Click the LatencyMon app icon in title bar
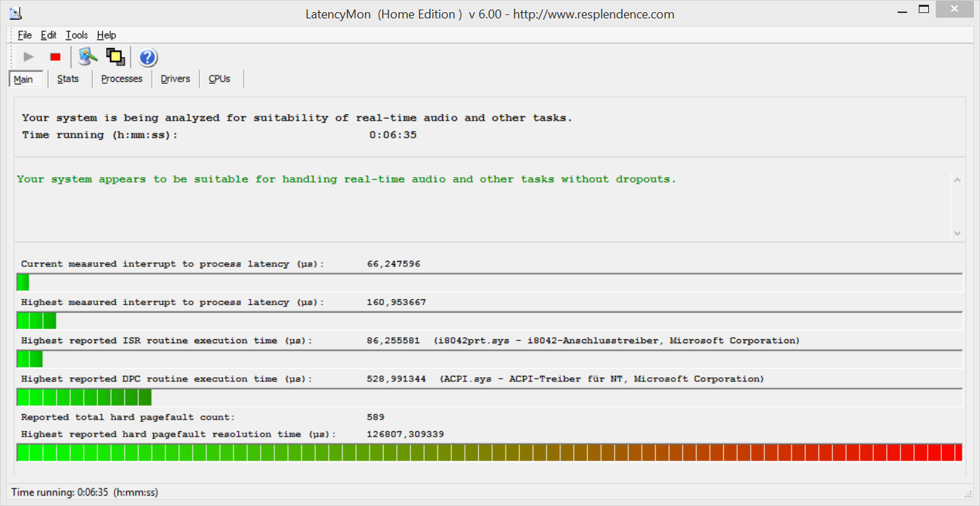The width and height of the screenshot is (980, 506). coord(15,12)
